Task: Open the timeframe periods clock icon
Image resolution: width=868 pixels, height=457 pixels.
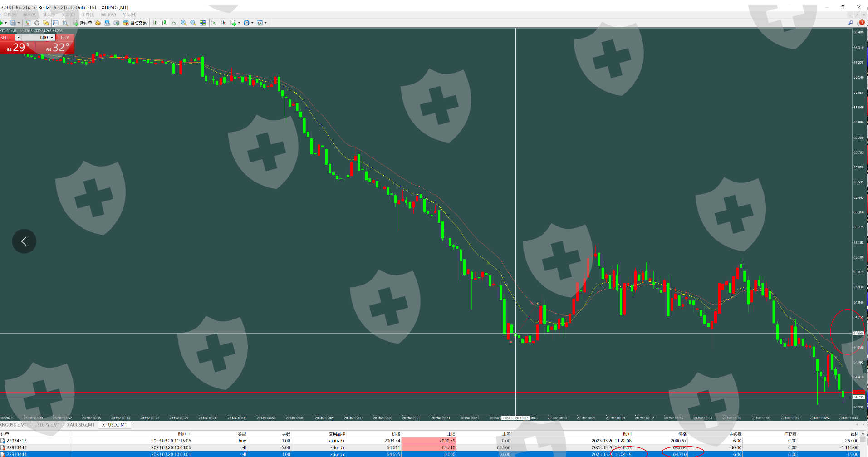Action: click(x=246, y=23)
